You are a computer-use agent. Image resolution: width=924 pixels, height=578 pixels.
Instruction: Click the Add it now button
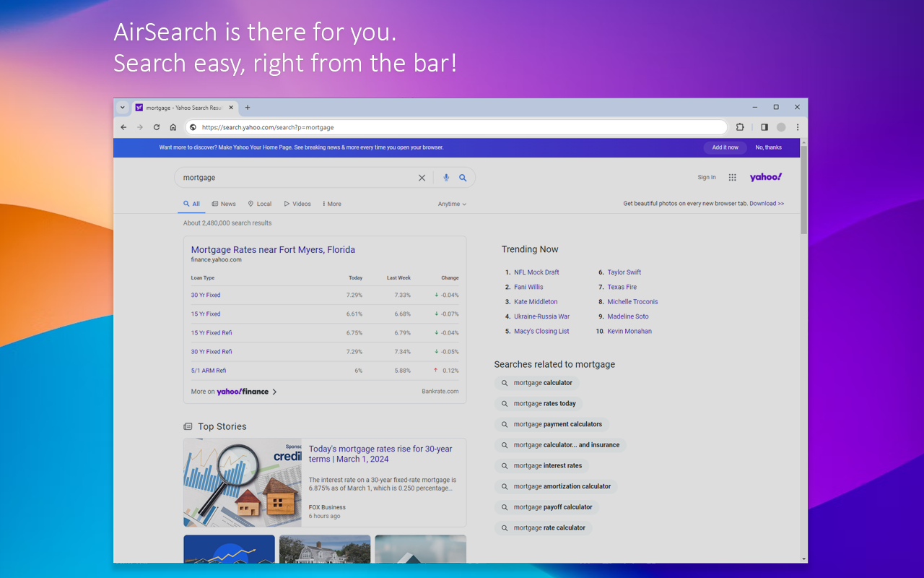[x=725, y=147]
